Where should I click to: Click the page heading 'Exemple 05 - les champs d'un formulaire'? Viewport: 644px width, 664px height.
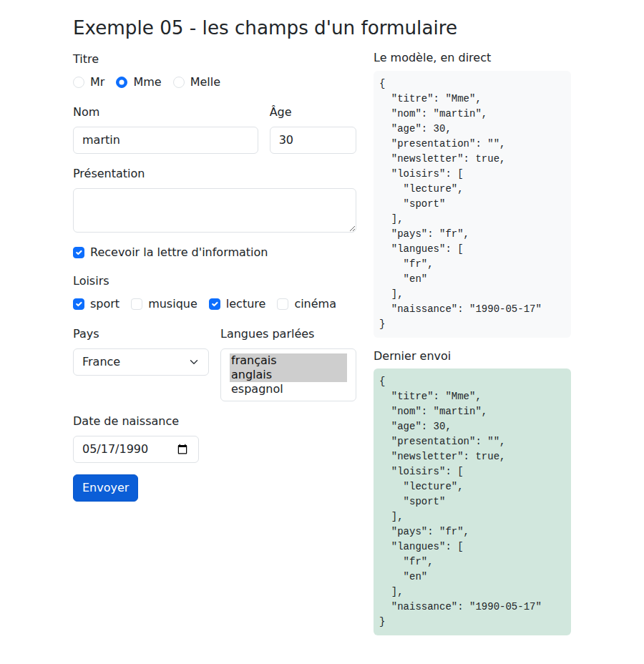265,28
